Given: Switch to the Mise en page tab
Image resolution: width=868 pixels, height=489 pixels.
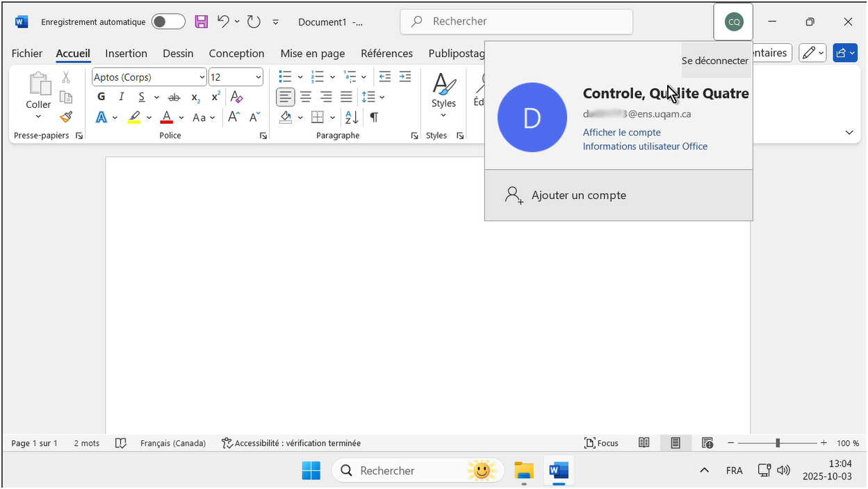Looking at the screenshot, I should coord(312,54).
